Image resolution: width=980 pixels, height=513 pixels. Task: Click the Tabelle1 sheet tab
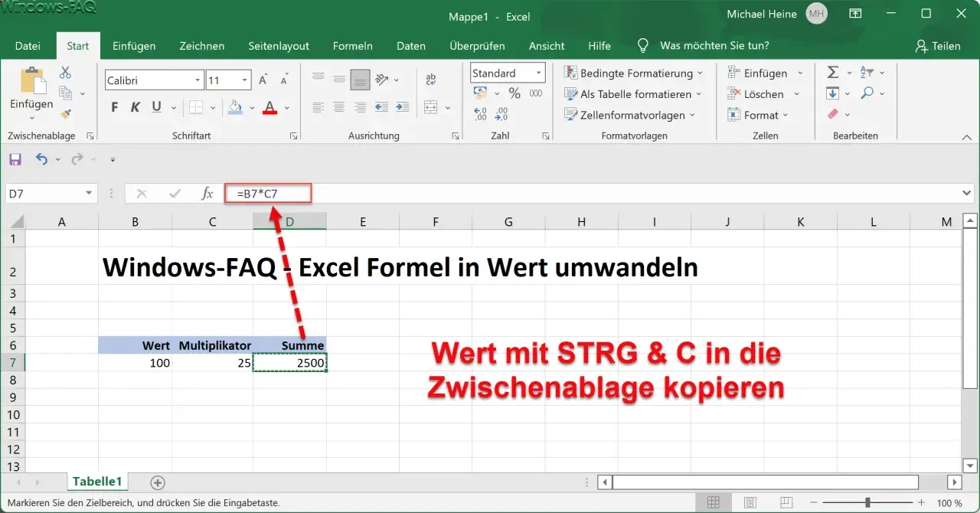pyautogui.click(x=96, y=482)
